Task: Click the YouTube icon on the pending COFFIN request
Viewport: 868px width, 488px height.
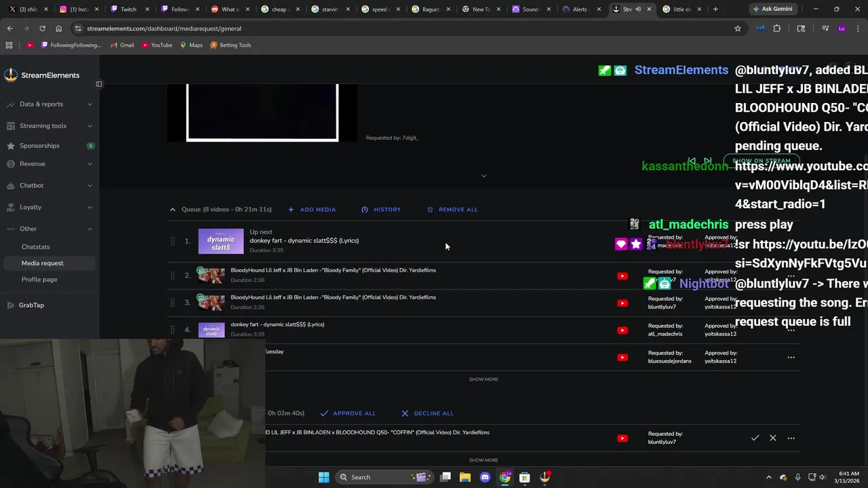Action: click(x=623, y=438)
